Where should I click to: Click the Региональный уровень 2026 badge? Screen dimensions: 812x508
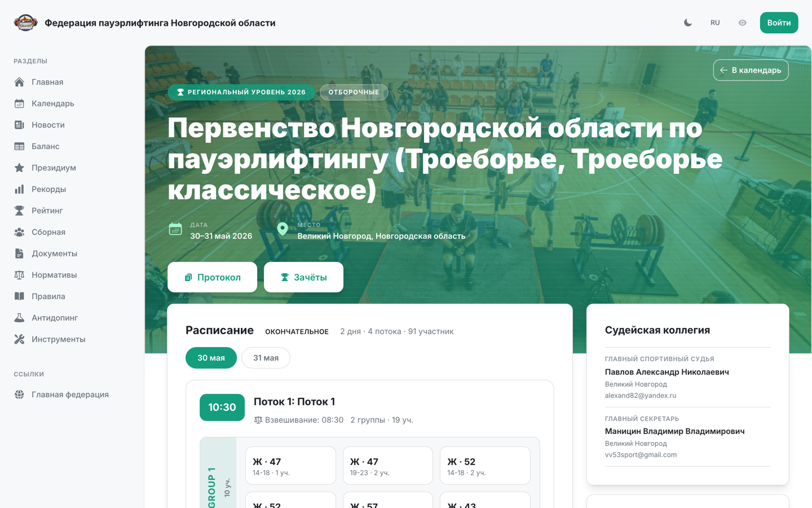241,92
